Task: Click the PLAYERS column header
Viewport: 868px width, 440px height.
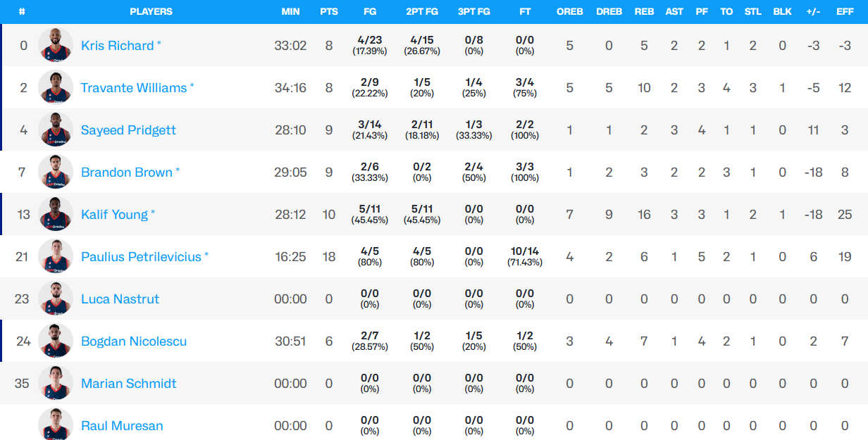Action: (x=151, y=11)
